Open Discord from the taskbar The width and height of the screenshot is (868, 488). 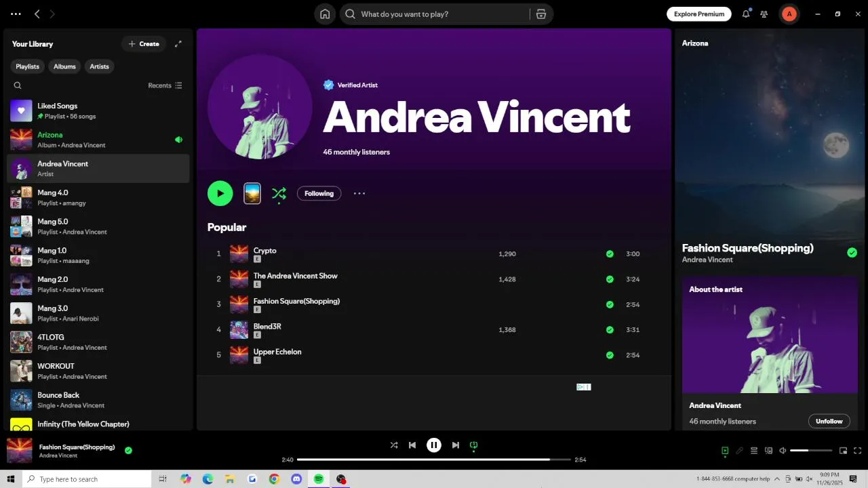coord(296,479)
